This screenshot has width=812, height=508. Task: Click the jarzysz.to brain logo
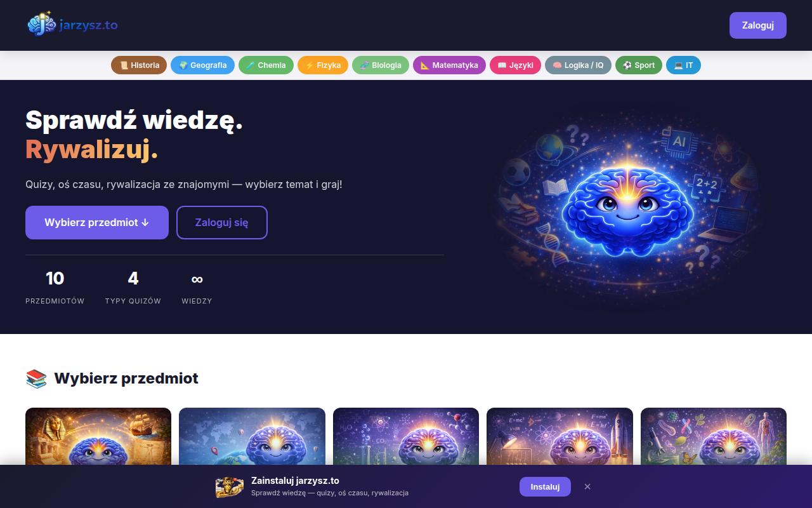(x=72, y=25)
